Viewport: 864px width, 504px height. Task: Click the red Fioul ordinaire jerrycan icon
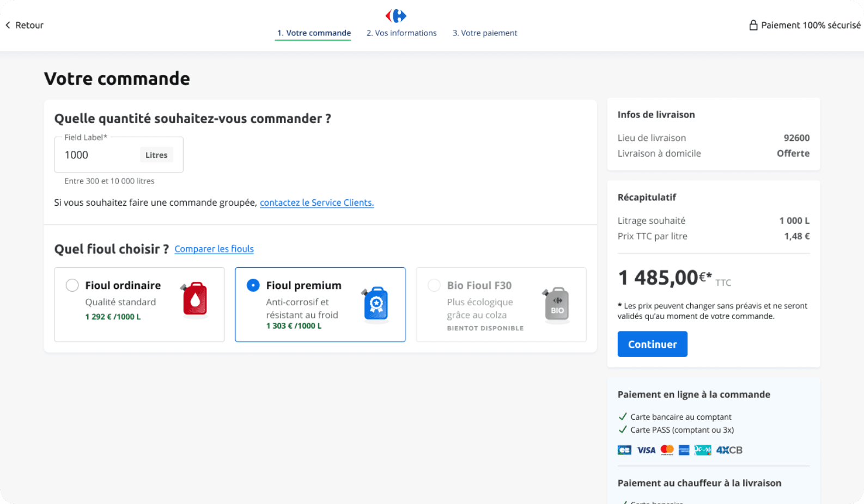(x=194, y=299)
